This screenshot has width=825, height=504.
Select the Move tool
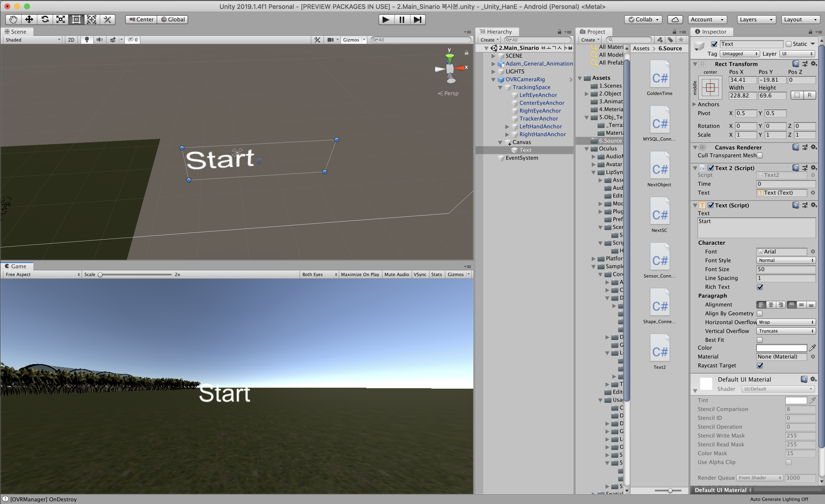(29, 19)
